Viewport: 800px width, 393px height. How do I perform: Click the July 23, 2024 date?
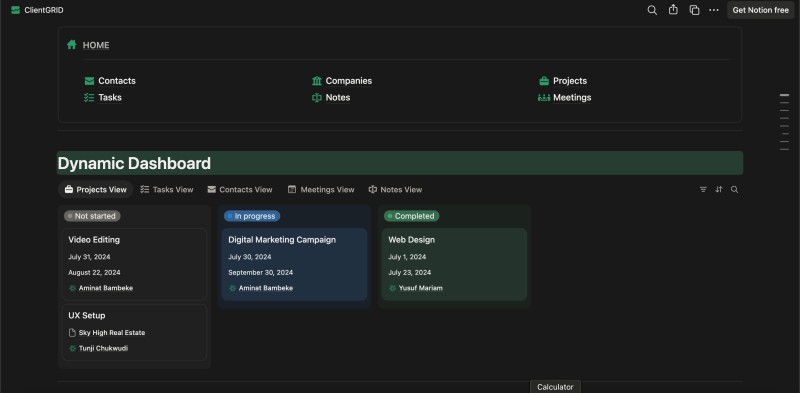(x=410, y=273)
